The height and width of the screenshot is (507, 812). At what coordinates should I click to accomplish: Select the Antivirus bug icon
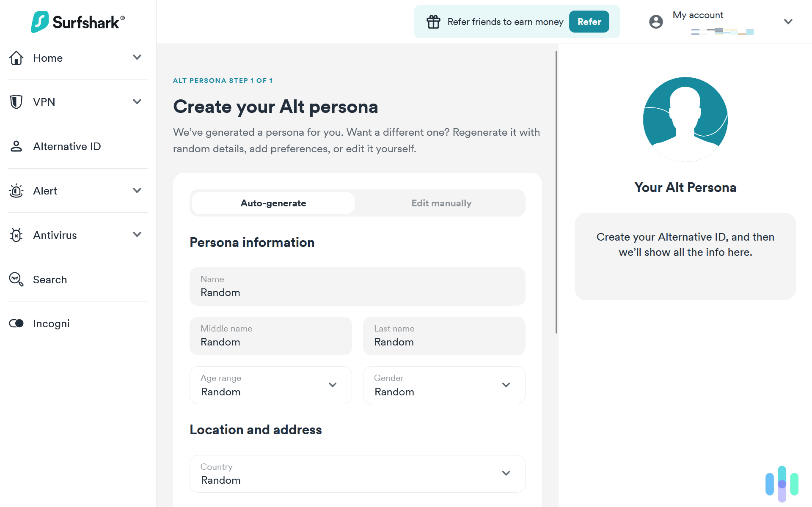(x=16, y=235)
